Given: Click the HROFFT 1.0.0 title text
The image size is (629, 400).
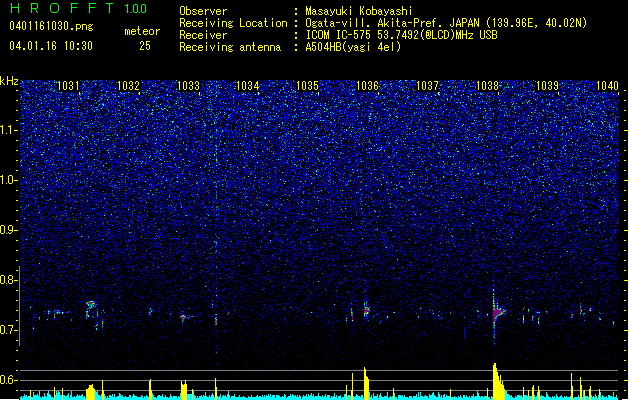Looking at the screenshot, I should (79, 8).
